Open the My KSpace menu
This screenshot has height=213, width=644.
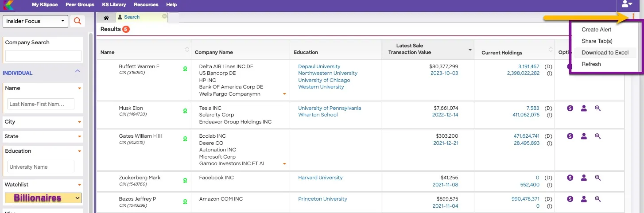click(x=44, y=4)
